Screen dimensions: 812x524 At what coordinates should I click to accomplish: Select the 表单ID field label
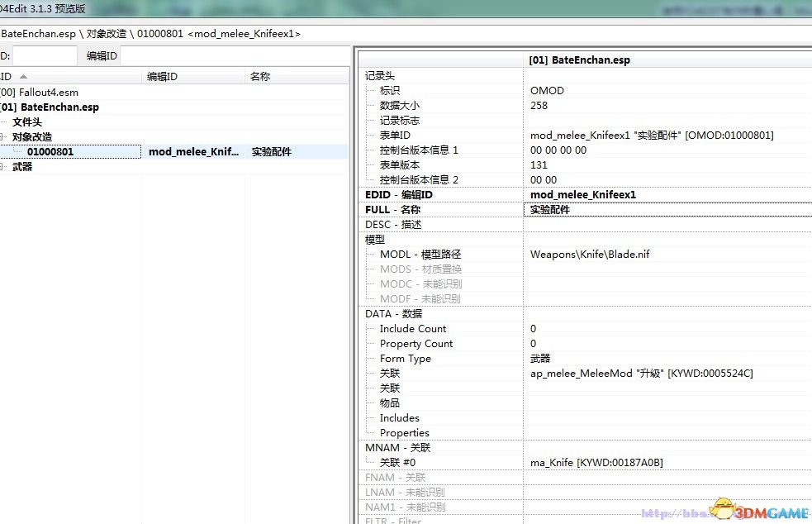[x=395, y=136]
